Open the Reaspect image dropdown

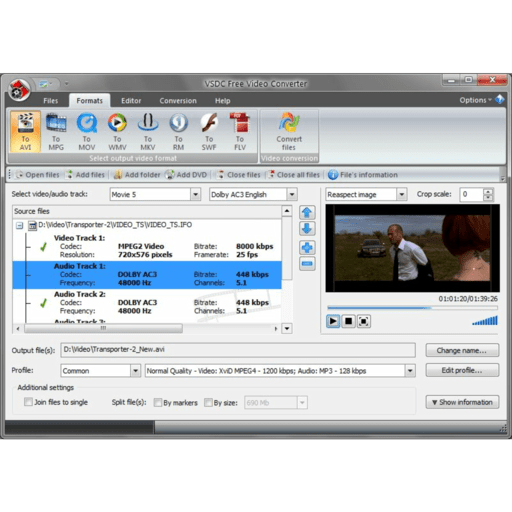(402, 194)
